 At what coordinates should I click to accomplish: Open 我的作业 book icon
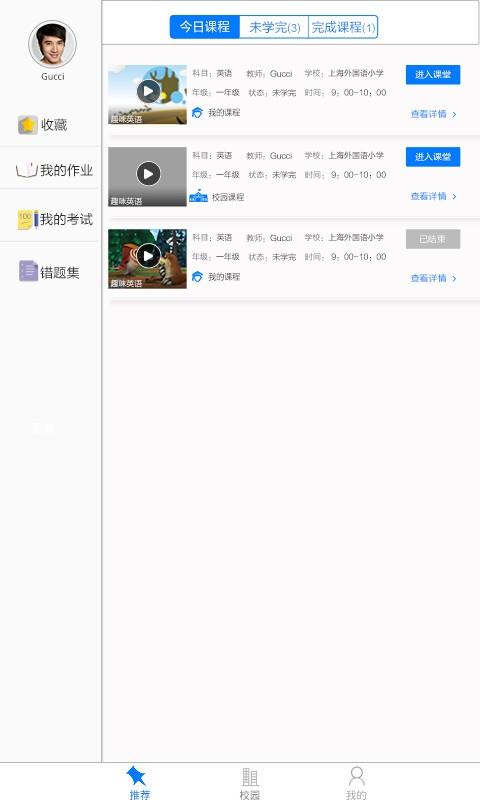click(x=27, y=170)
